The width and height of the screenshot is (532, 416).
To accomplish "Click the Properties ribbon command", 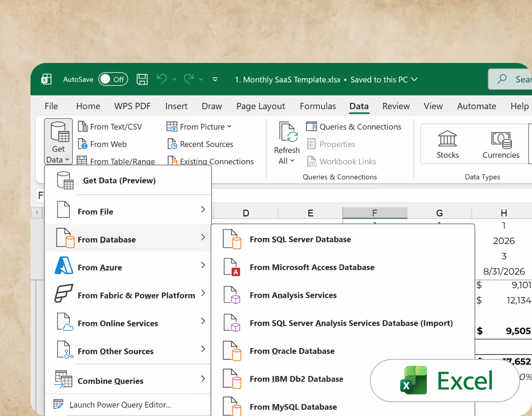I will point(331,144).
